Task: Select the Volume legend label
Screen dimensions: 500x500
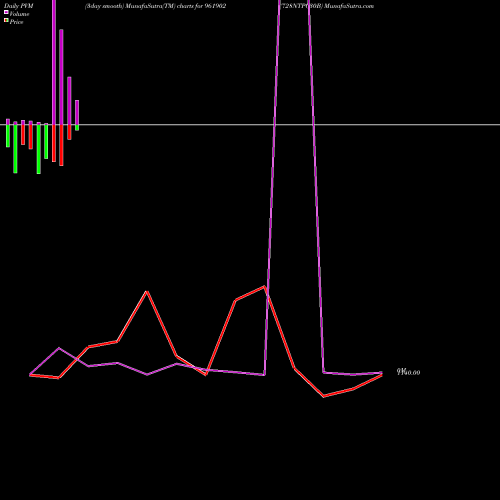Action: [19, 14]
